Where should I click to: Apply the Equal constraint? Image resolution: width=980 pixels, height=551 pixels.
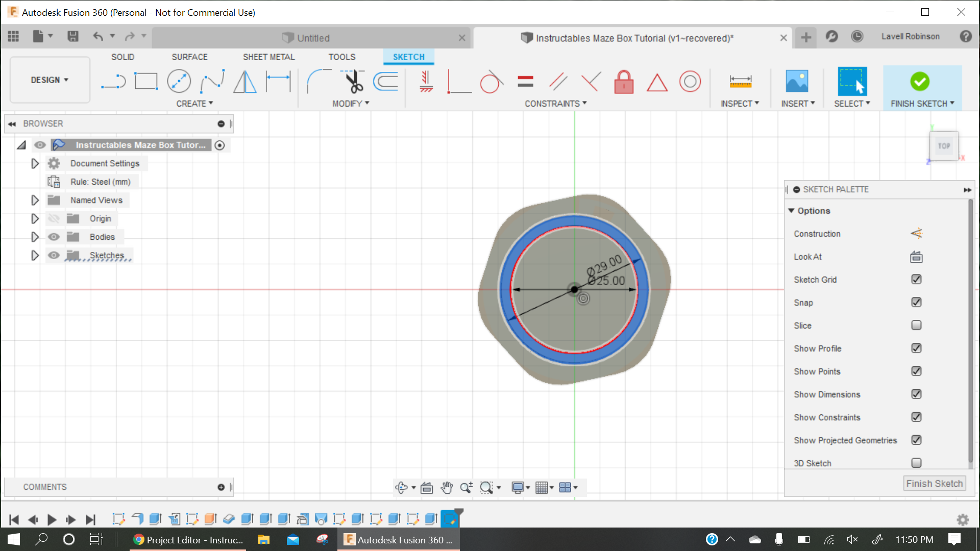(x=525, y=82)
